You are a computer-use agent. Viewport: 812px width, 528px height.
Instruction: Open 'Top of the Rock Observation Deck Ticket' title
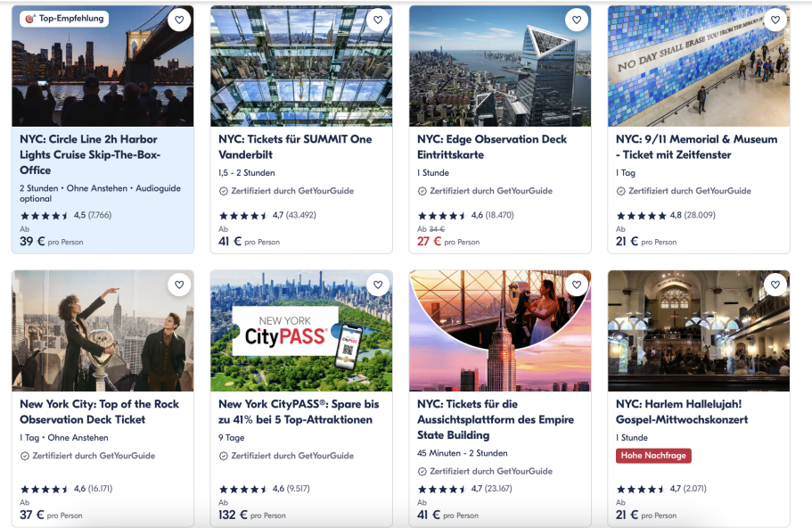(x=100, y=411)
